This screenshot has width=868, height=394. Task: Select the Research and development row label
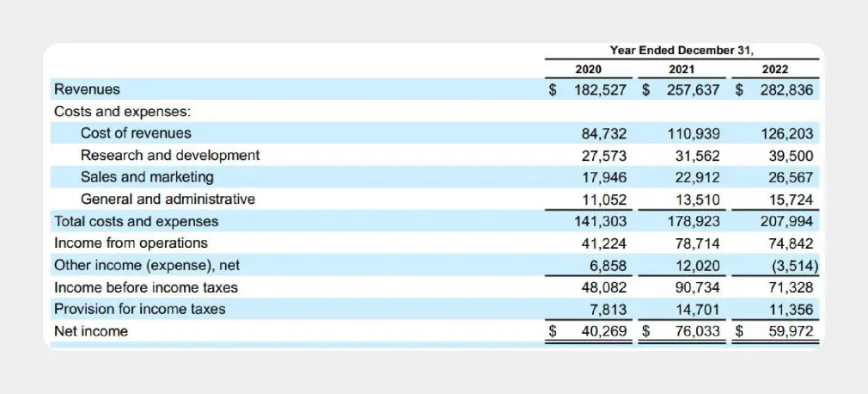coord(169,156)
